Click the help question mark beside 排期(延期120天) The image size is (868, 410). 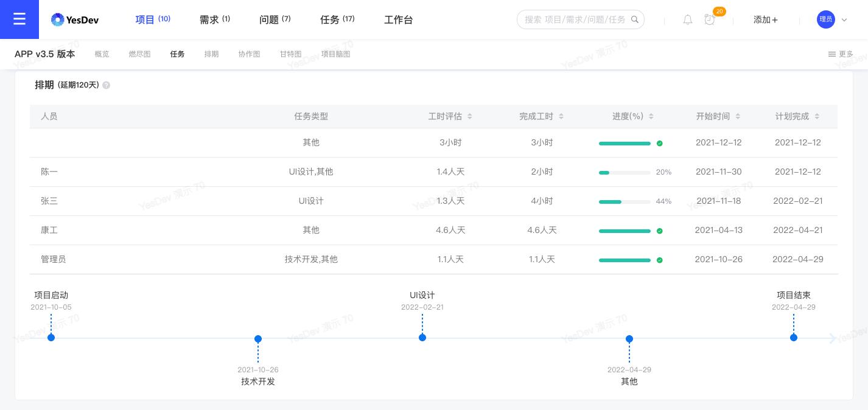107,85
